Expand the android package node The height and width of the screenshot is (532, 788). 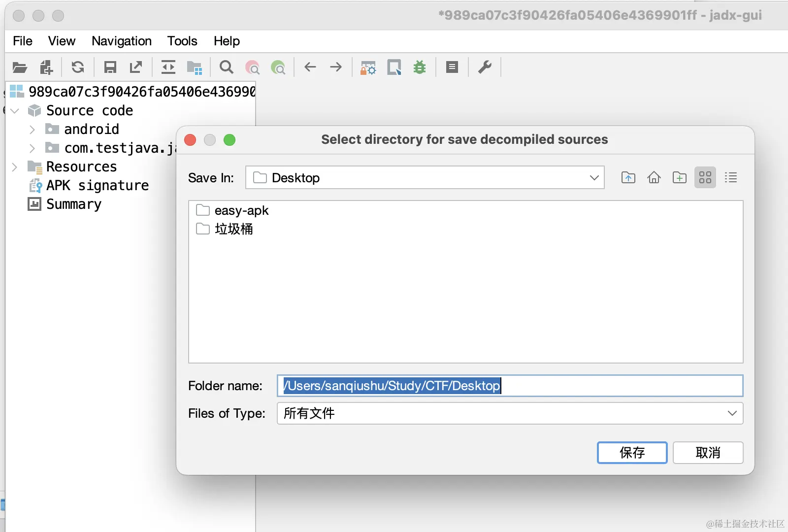coord(32,130)
